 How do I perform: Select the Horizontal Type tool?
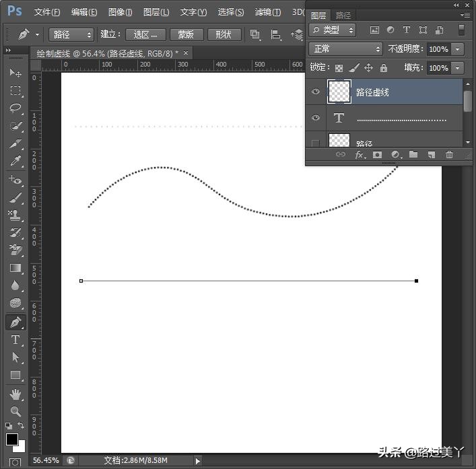click(x=15, y=340)
